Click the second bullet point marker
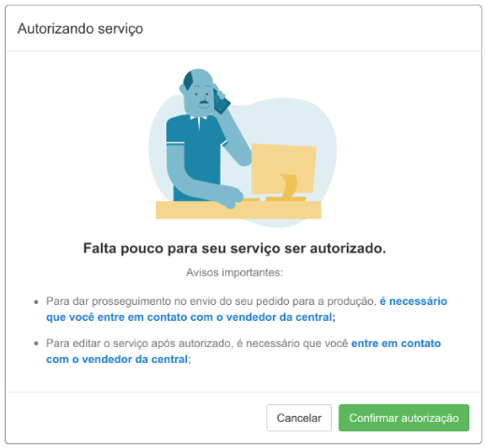Screen dimensions: 486x448 (36, 344)
